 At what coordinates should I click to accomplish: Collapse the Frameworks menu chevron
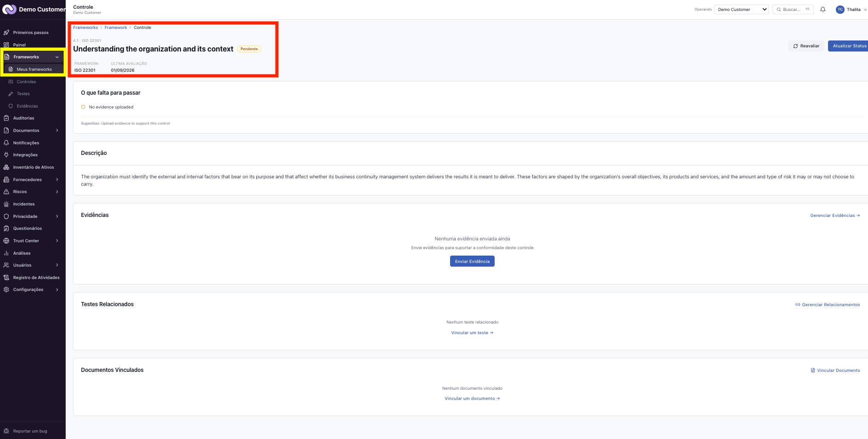click(57, 57)
